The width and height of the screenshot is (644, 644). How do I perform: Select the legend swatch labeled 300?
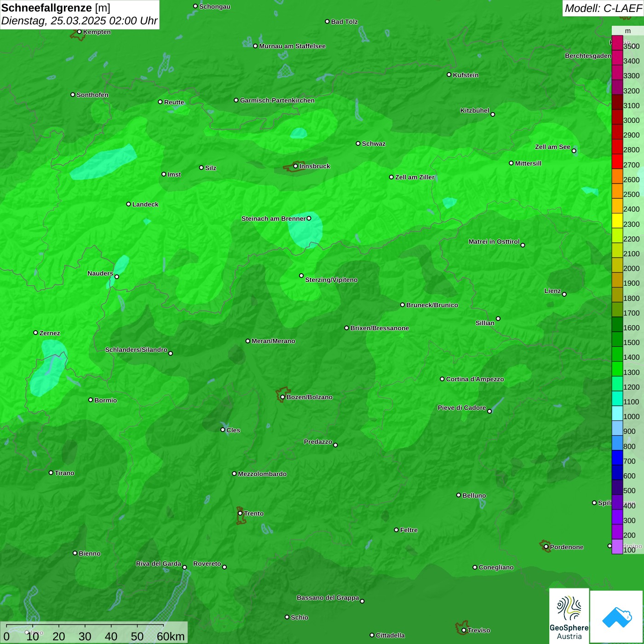pos(617,517)
